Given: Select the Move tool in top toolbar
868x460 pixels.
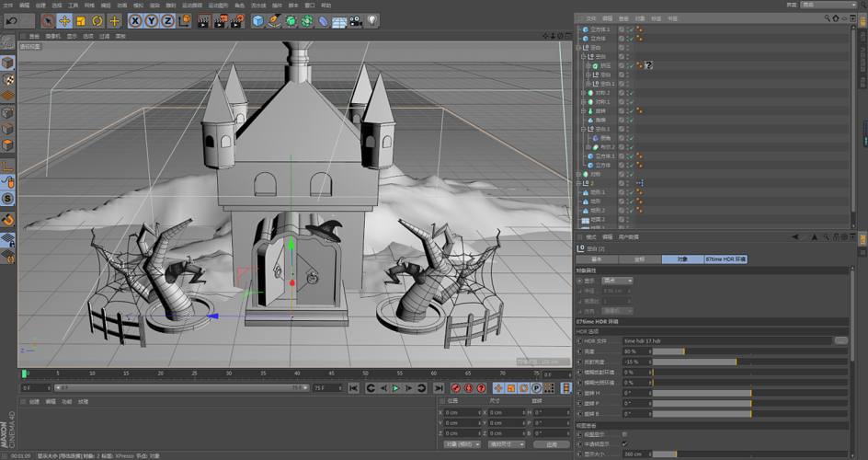Looking at the screenshot, I should click(x=64, y=20).
